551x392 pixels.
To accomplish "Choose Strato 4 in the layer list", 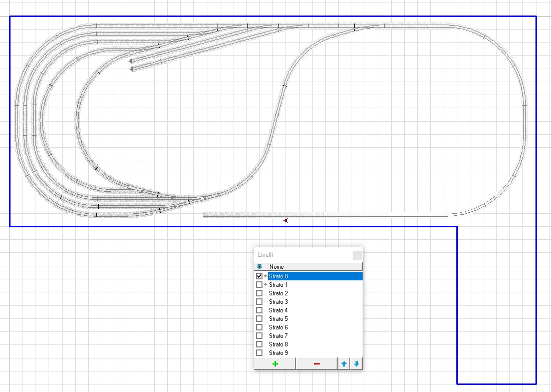I will click(x=279, y=310).
